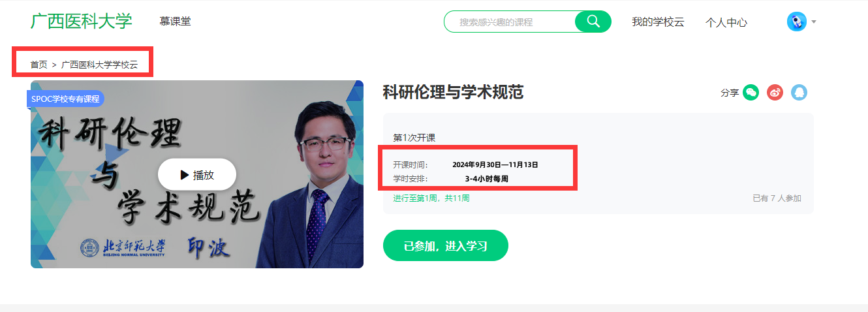
Task: Click the 进行至第1周，共11周 progress text
Action: coord(431,198)
